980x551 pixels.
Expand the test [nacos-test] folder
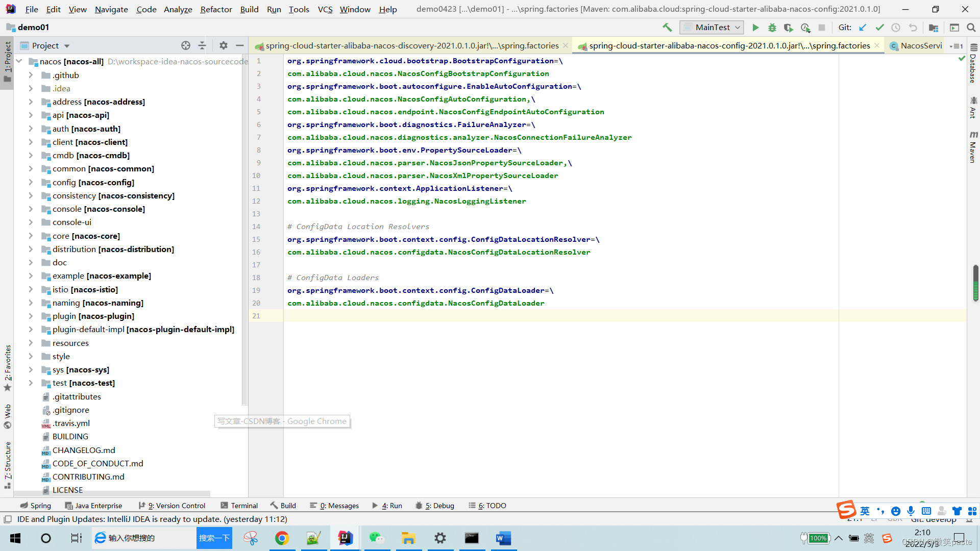(x=31, y=383)
